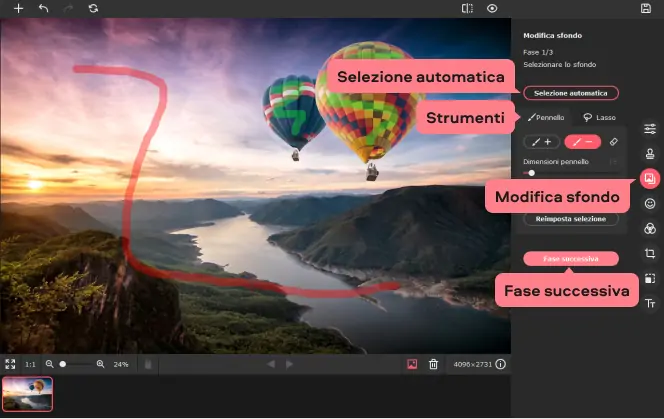This screenshot has width=664, height=419.
Task: Open the smiley face portrait tool
Action: point(650,204)
